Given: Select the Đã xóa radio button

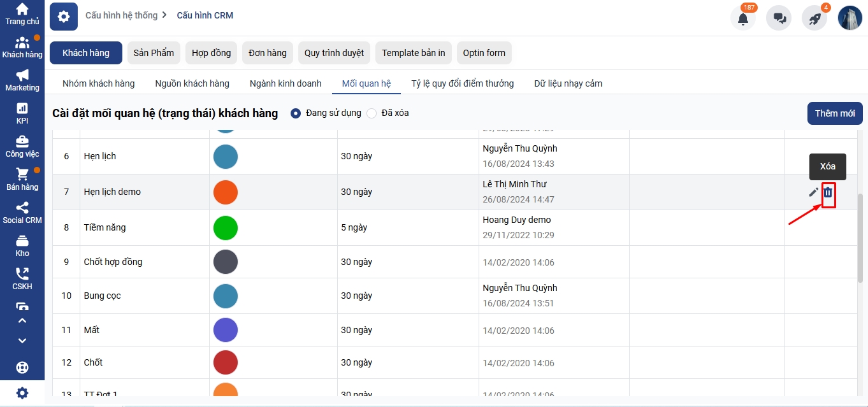Looking at the screenshot, I should [x=372, y=113].
